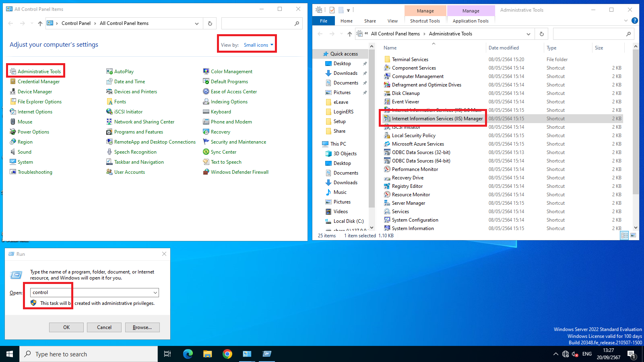This screenshot has width=644, height=362.
Task: Click Windows Start button
Action: tap(10, 354)
